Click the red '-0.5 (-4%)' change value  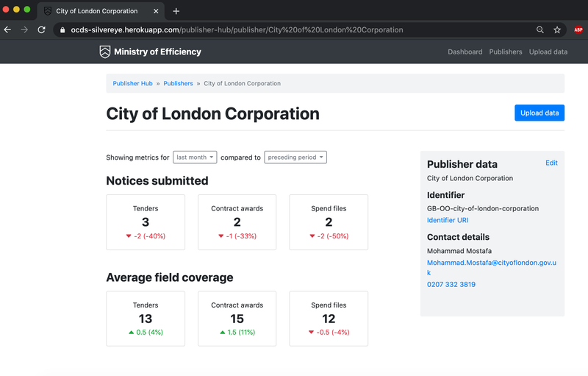coord(333,332)
